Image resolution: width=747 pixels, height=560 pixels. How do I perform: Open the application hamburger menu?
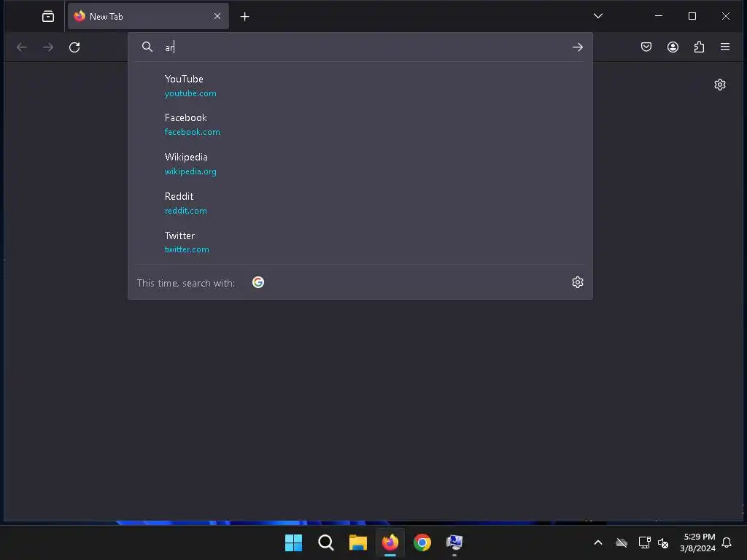(x=725, y=47)
